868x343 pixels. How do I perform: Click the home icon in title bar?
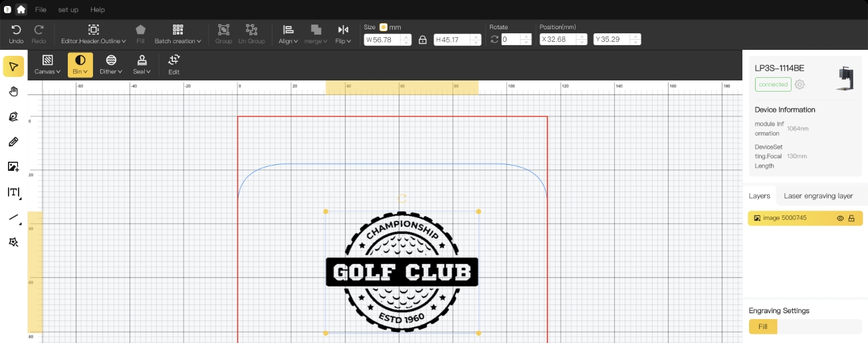(x=21, y=9)
